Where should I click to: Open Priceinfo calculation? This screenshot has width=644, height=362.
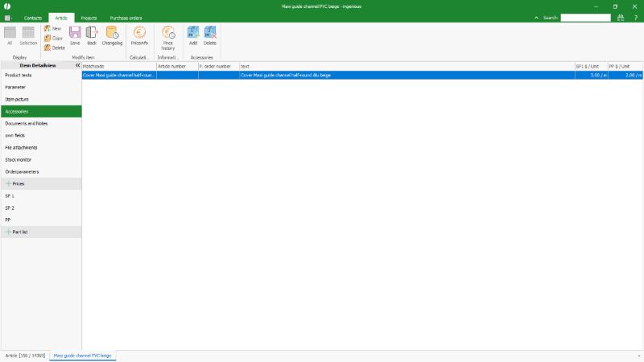(x=139, y=35)
